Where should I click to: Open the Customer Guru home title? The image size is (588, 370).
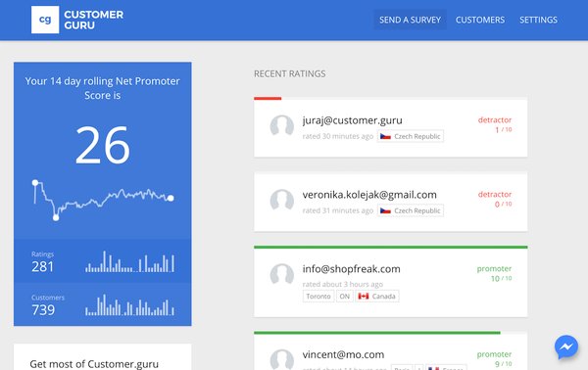(93, 20)
